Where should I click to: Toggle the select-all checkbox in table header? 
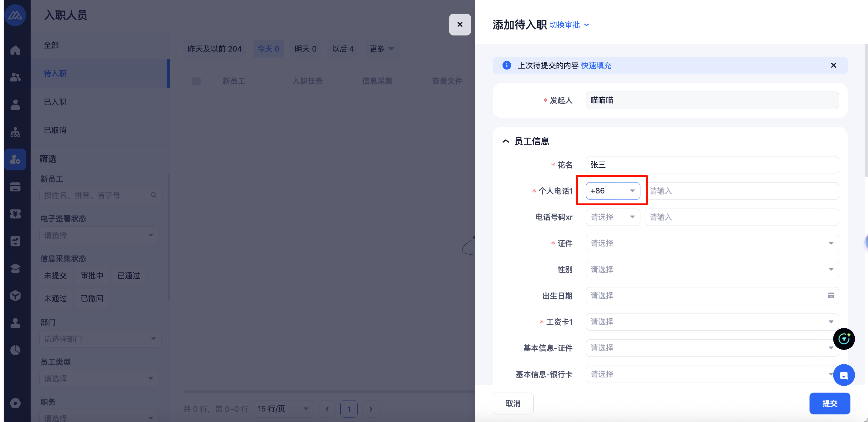coord(196,81)
